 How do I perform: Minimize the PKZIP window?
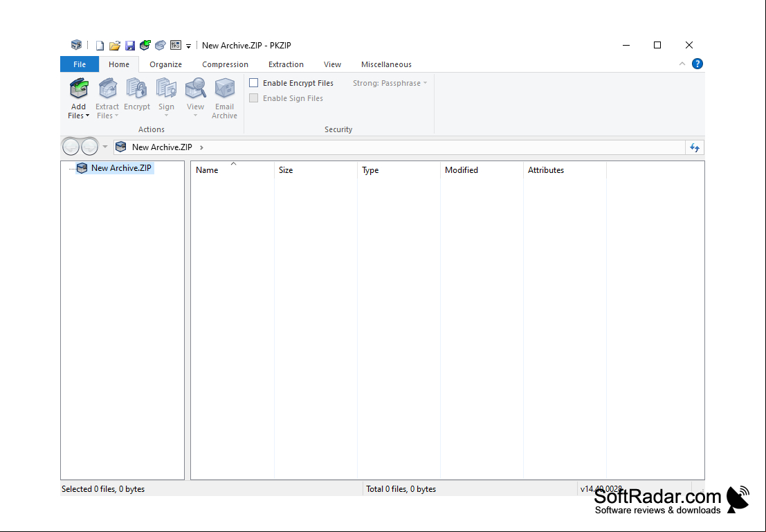(626, 45)
